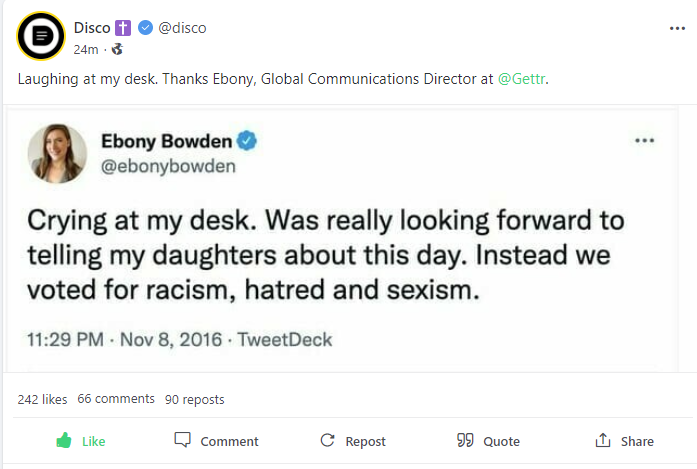Click the Disco profile avatar logo
Screen dimensions: 697x469
(x=41, y=37)
